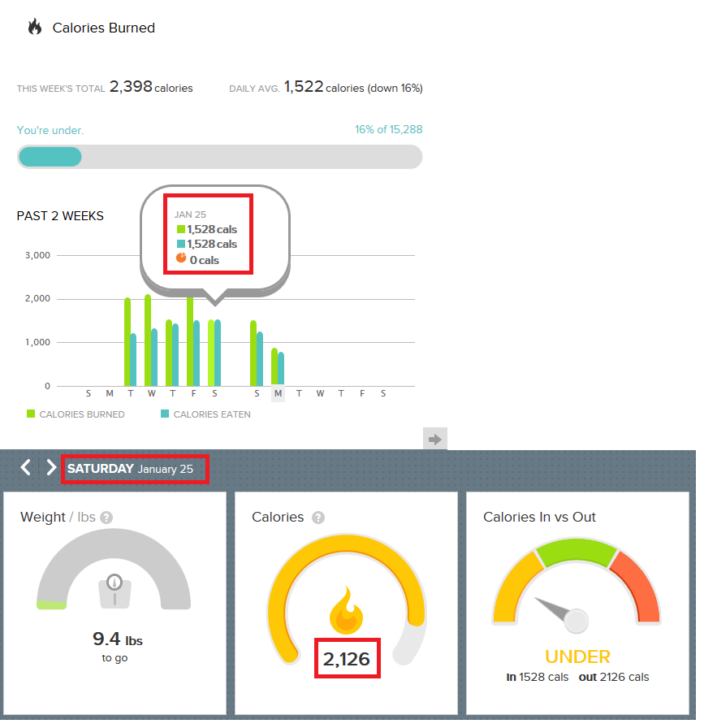Click the In 1528 cals text
Viewport: 704px width, 728px height.
click(537, 677)
